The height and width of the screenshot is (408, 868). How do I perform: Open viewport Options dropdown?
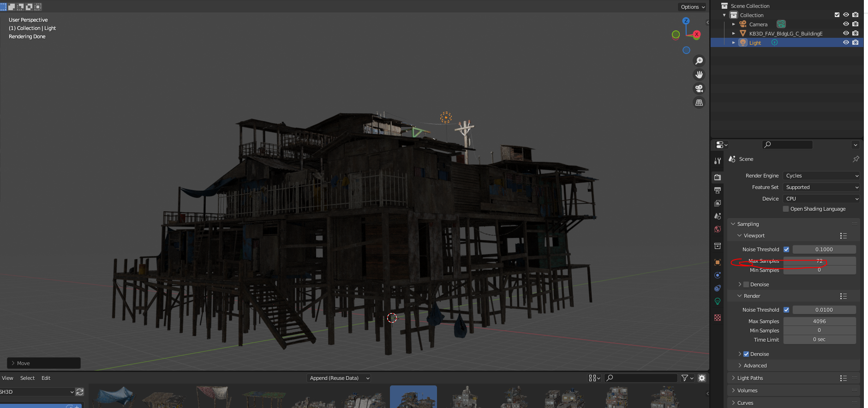(693, 7)
